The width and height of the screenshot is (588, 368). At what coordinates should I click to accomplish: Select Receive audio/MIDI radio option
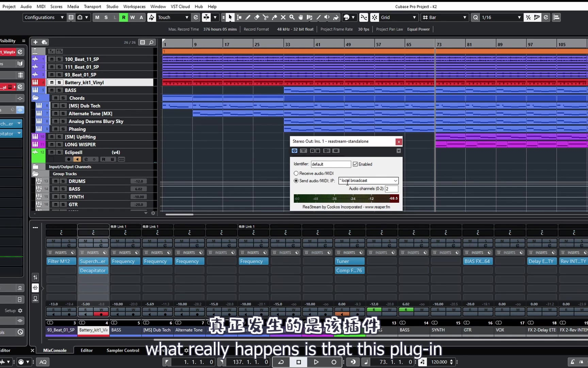[296, 173]
